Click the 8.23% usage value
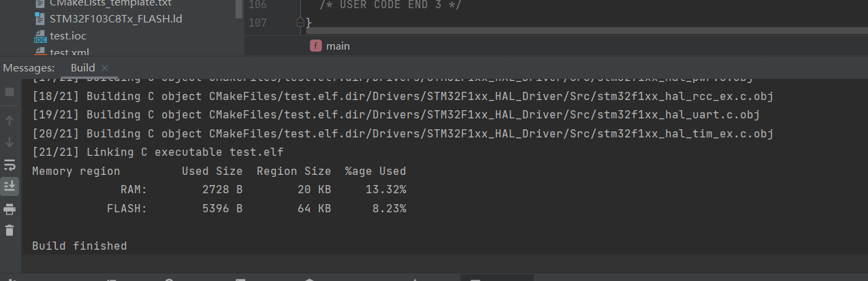Screen dimensions: 868x281 (389, 208)
